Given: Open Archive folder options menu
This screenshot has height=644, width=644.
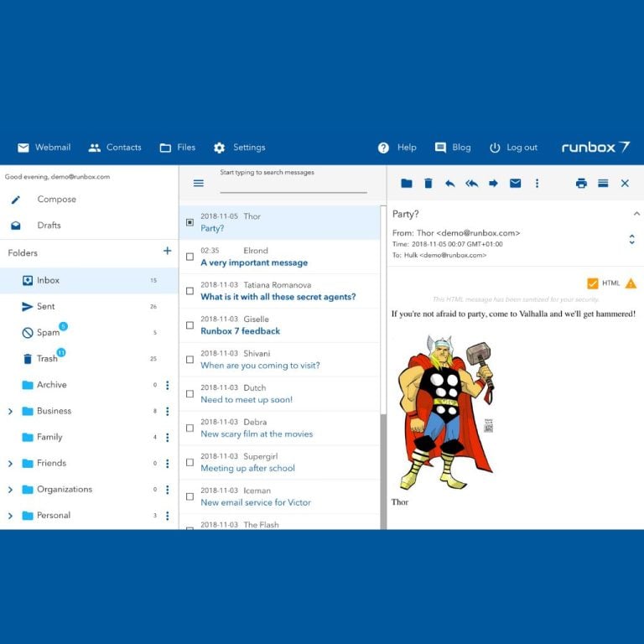Looking at the screenshot, I should click(167, 385).
